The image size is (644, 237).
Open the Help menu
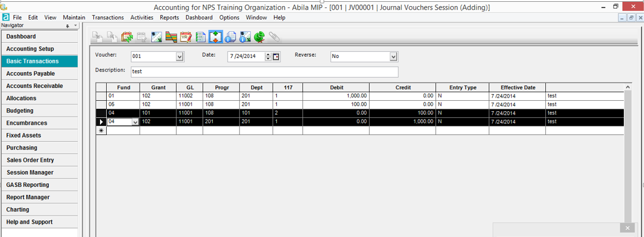[x=279, y=17]
